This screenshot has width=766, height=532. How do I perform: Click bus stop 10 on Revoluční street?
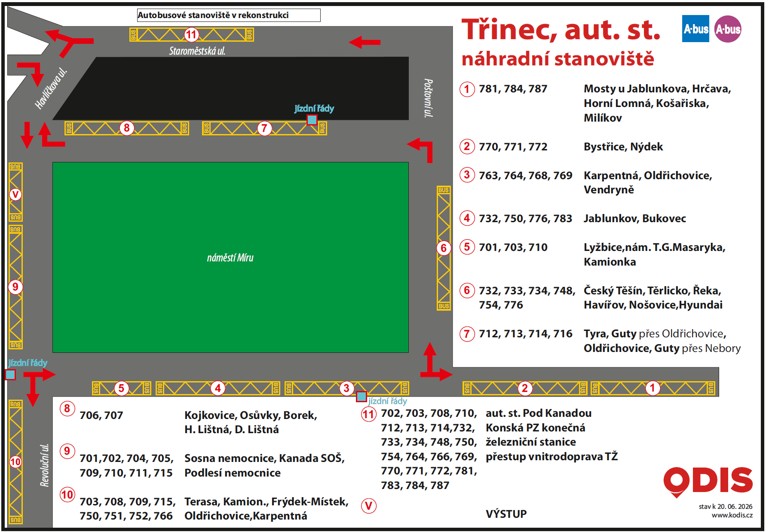pyautogui.click(x=15, y=462)
